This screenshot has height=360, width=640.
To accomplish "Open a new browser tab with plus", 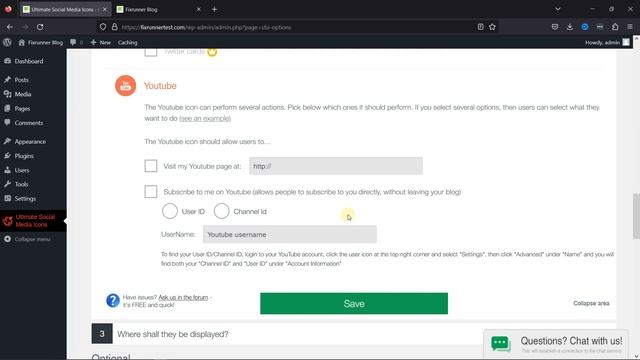I will coord(214,9).
